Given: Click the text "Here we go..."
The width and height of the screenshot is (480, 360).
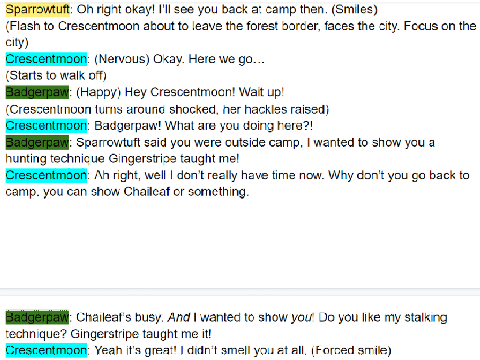Looking at the screenshot, I should (227, 59).
